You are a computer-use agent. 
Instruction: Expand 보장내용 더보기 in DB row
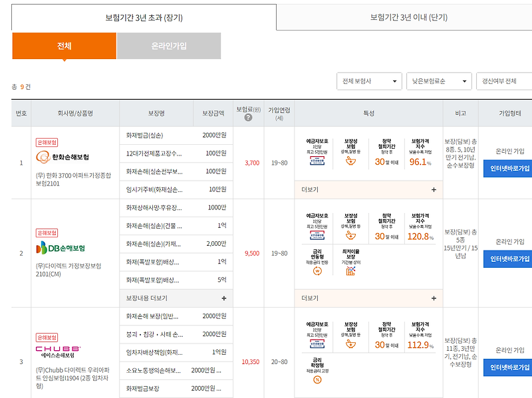[x=176, y=298]
